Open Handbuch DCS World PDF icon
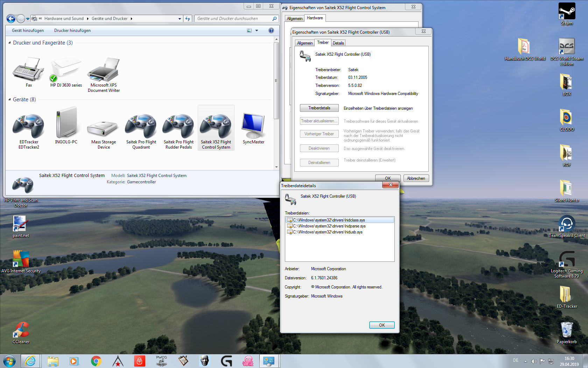Viewport: 588px width, 368px height. coord(525,49)
